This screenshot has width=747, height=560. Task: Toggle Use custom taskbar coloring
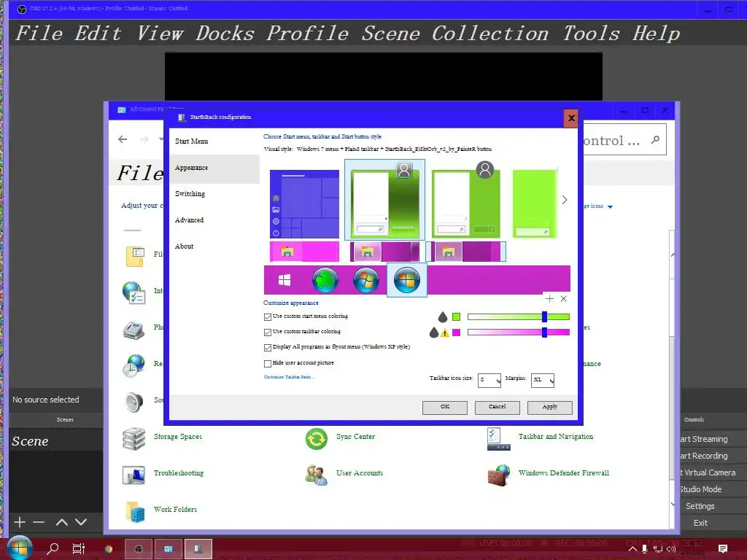click(x=268, y=332)
